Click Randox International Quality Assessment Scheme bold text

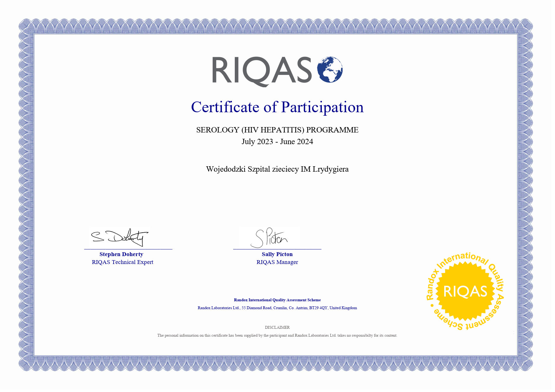(277, 300)
